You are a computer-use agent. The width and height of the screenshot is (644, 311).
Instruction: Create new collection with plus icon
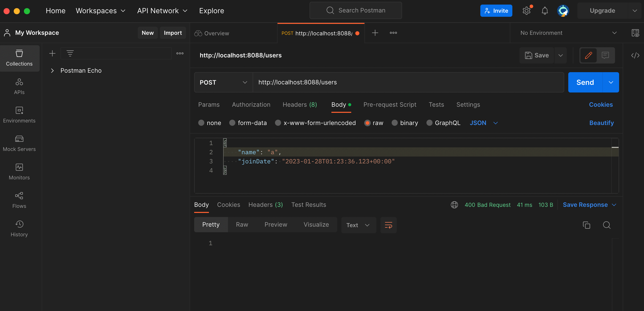pos(52,53)
